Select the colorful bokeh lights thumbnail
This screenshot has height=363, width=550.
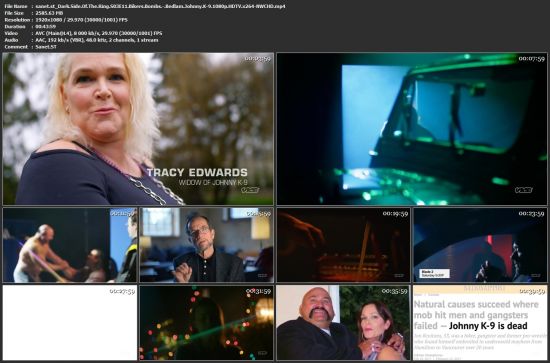207,322
